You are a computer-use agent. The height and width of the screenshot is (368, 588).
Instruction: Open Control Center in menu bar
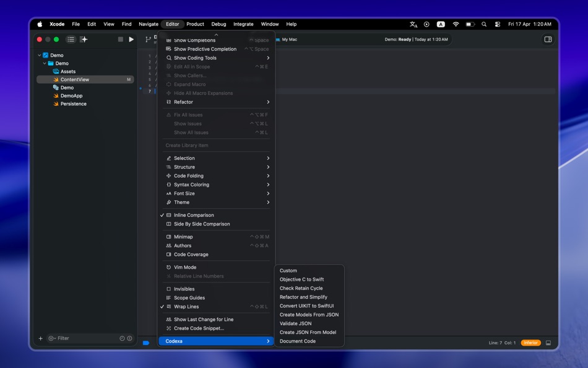498,24
